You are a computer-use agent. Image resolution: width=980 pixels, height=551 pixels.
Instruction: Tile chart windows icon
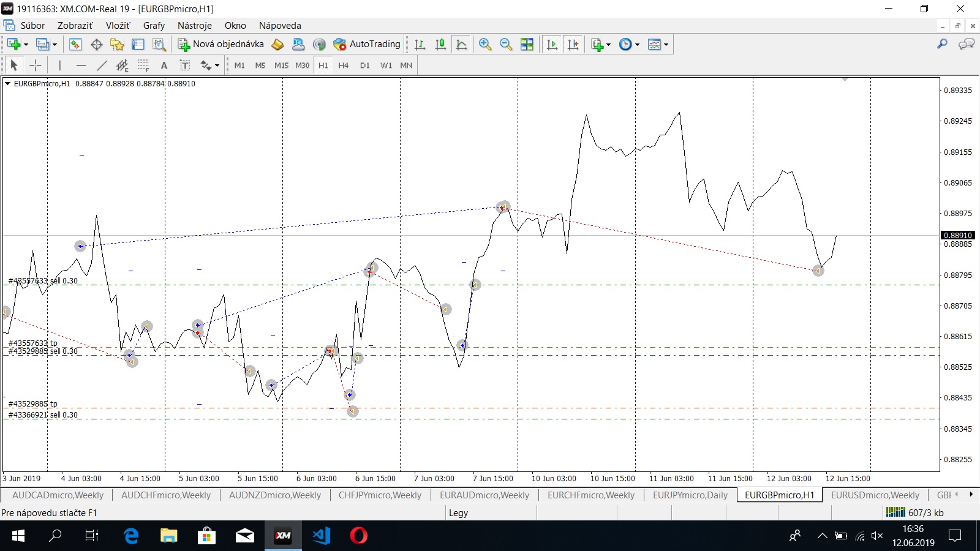pyautogui.click(x=527, y=44)
